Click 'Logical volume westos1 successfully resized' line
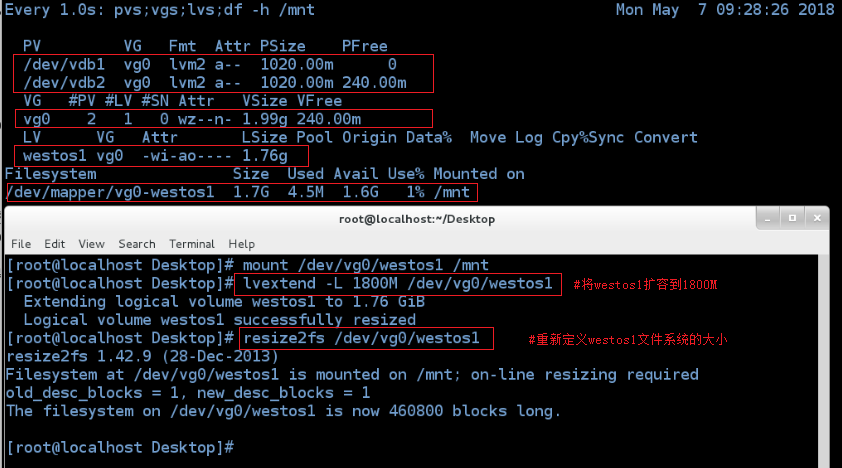This screenshot has height=468, width=842. [220, 320]
